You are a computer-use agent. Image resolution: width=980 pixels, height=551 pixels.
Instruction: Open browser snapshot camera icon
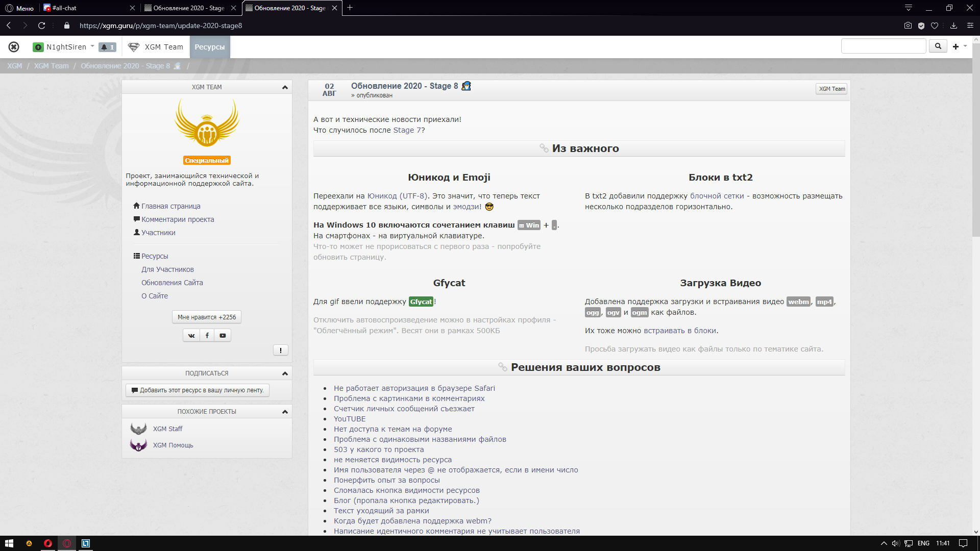[x=908, y=26]
